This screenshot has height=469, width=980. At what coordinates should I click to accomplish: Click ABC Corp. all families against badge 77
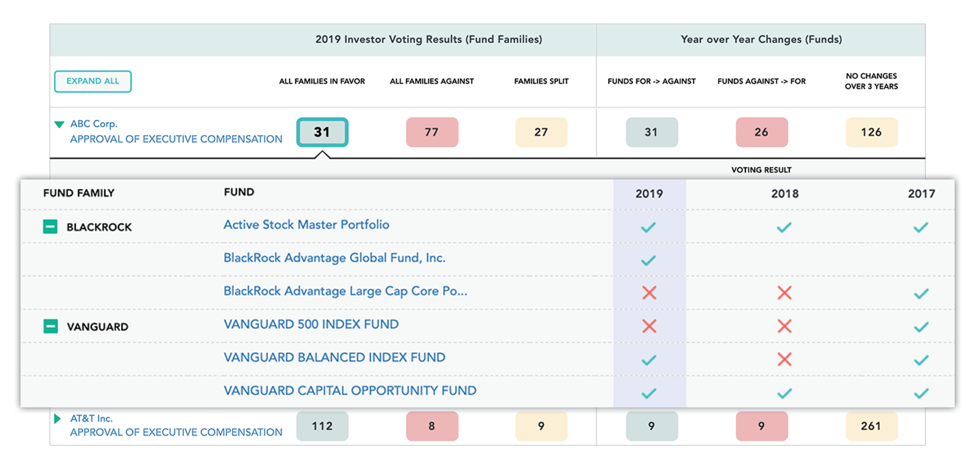pos(432,132)
